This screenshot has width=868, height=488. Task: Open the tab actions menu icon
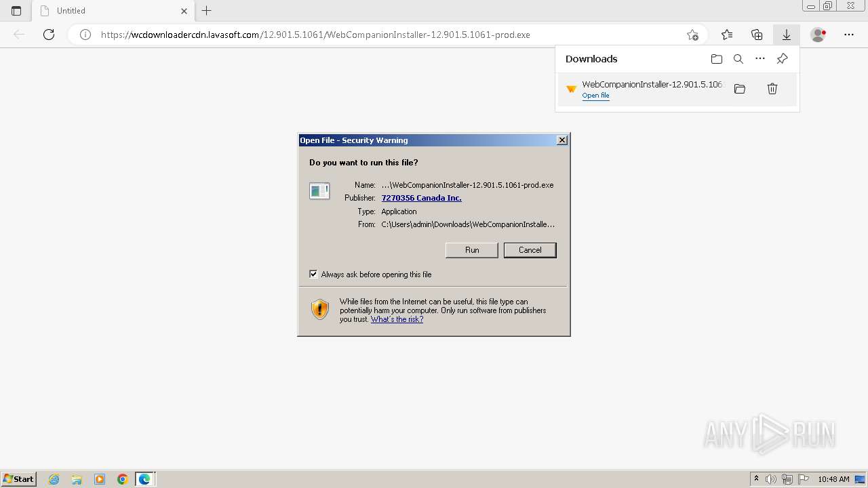[x=16, y=11]
